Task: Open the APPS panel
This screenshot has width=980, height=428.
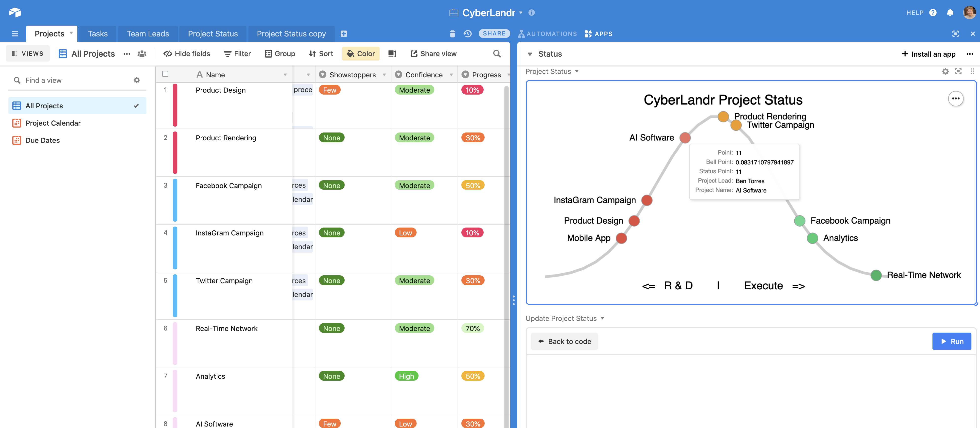Action: click(x=598, y=34)
